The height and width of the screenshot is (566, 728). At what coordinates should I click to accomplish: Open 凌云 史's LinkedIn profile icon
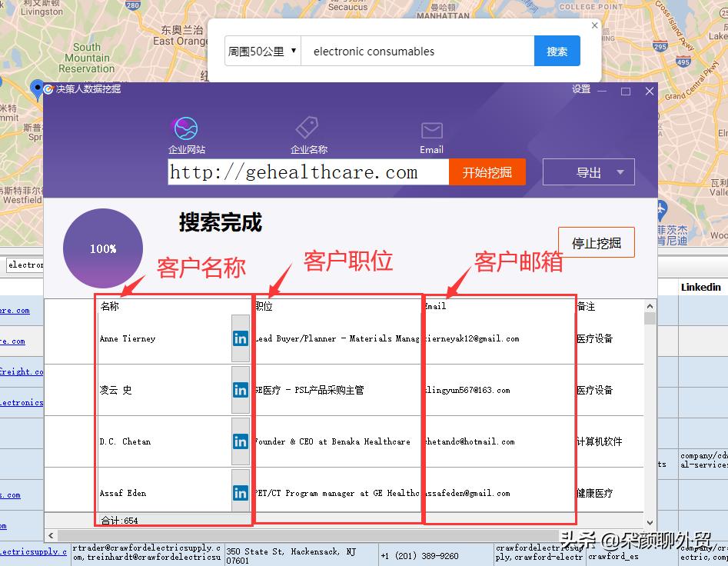239,390
